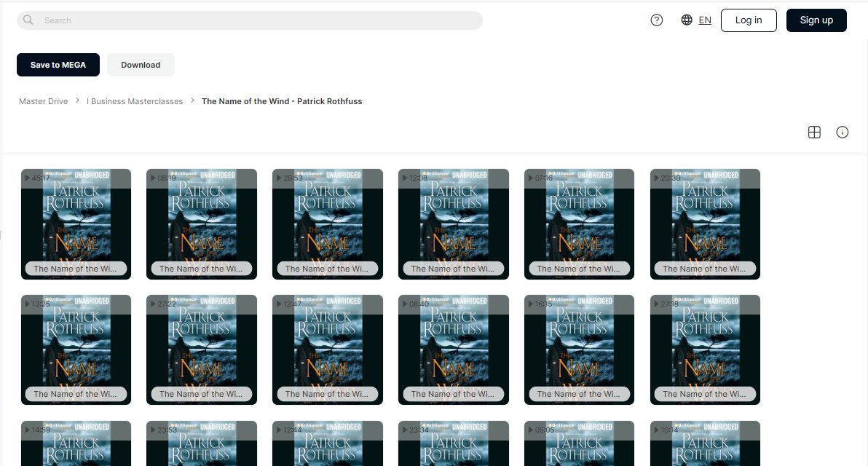Open the 16:15 audio thumbnail
This screenshot has width=868, height=466.
pyautogui.click(x=579, y=349)
